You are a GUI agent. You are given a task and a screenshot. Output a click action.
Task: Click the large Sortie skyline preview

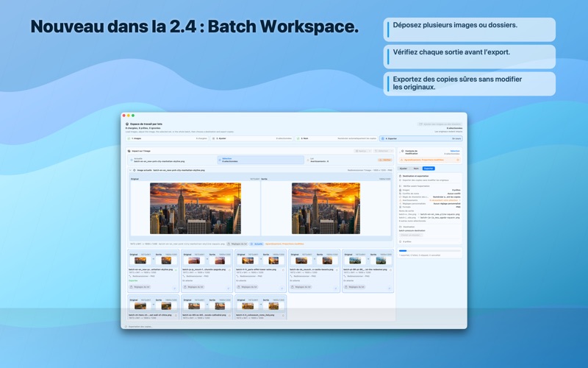[326, 208]
